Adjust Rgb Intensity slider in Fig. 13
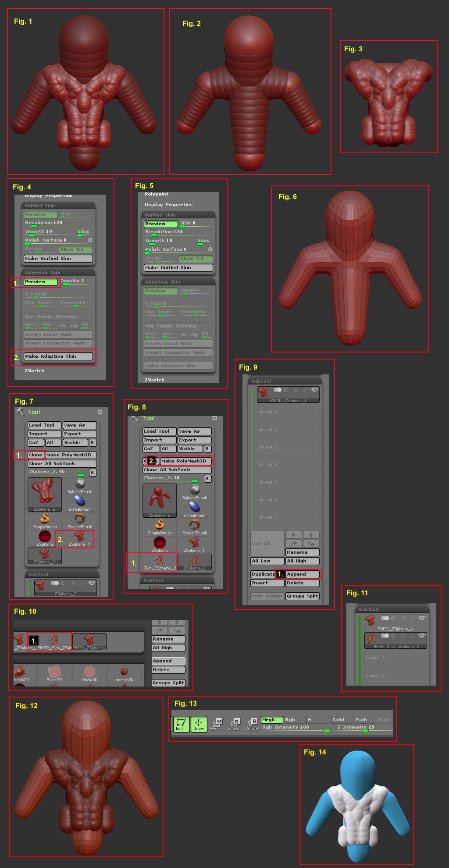This screenshot has height=868, width=449. (296, 728)
